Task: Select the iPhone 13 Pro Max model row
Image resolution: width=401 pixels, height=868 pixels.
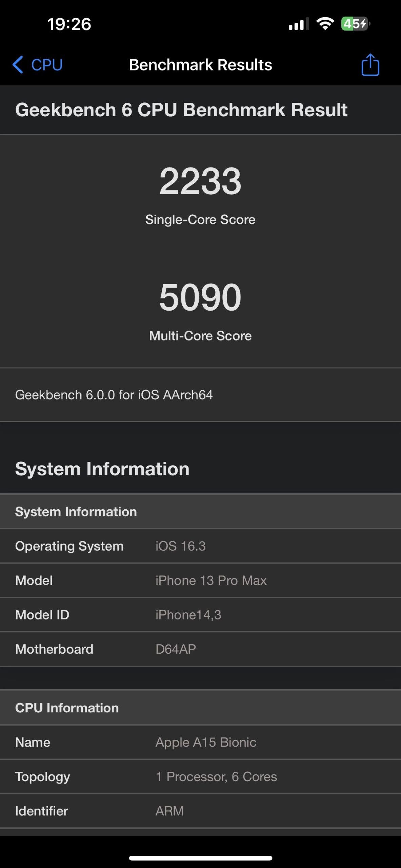Action: pyautogui.click(x=200, y=580)
